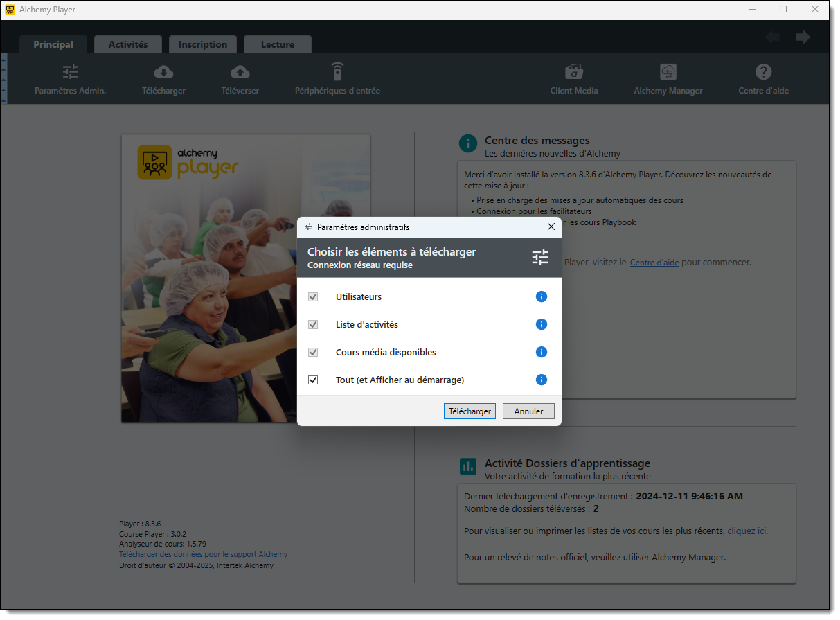Click the Télécharger cloud download icon
840x620 pixels.
163,72
